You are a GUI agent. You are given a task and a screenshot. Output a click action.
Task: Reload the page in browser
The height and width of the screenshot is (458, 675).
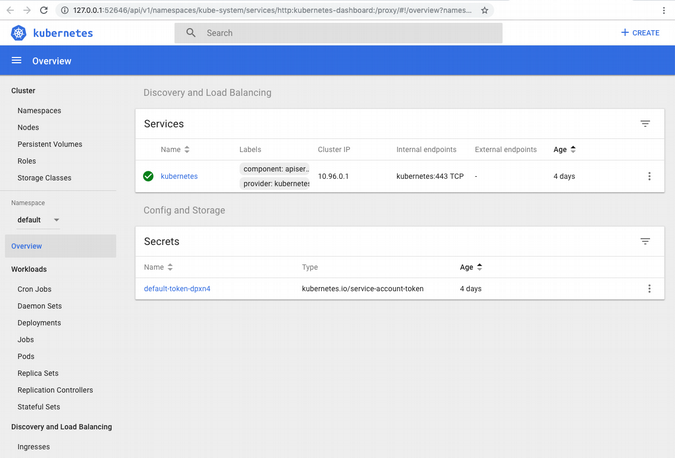[x=43, y=10]
